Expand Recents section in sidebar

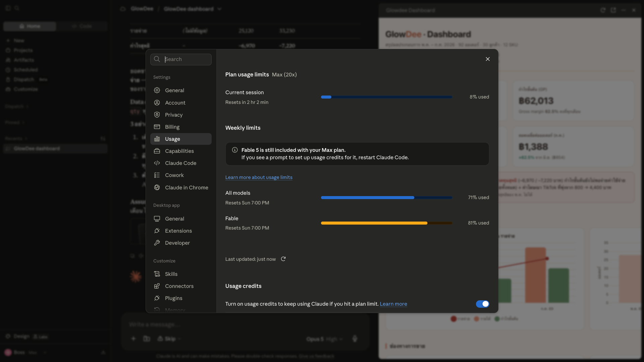[x=16, y=138]
